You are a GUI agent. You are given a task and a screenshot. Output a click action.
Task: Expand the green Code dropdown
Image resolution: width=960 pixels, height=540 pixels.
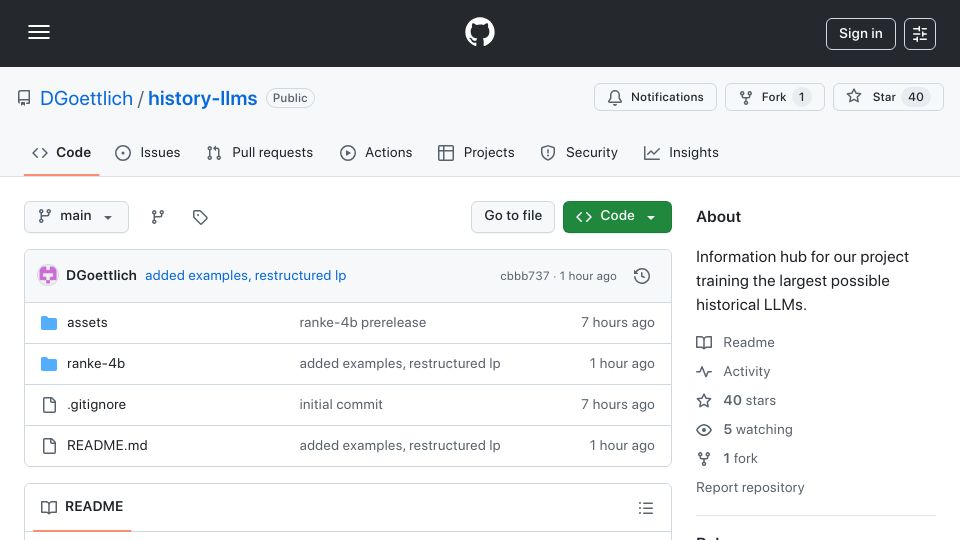pos(617,217)
